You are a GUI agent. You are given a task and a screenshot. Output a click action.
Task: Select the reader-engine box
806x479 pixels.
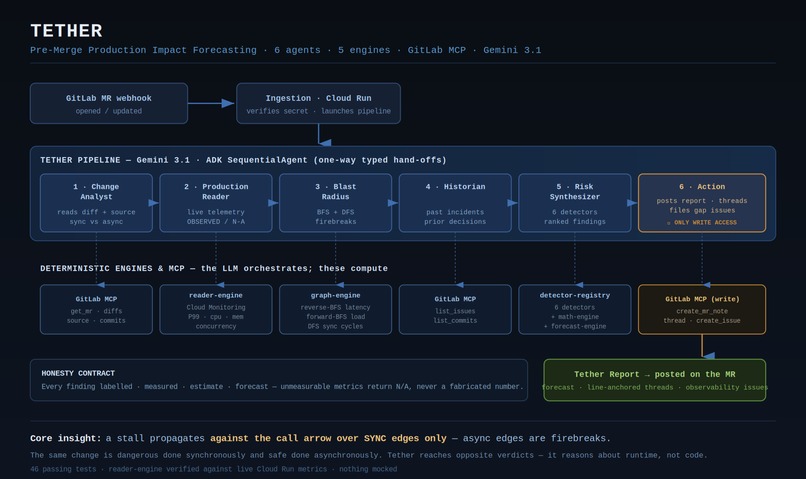[216, 309]
